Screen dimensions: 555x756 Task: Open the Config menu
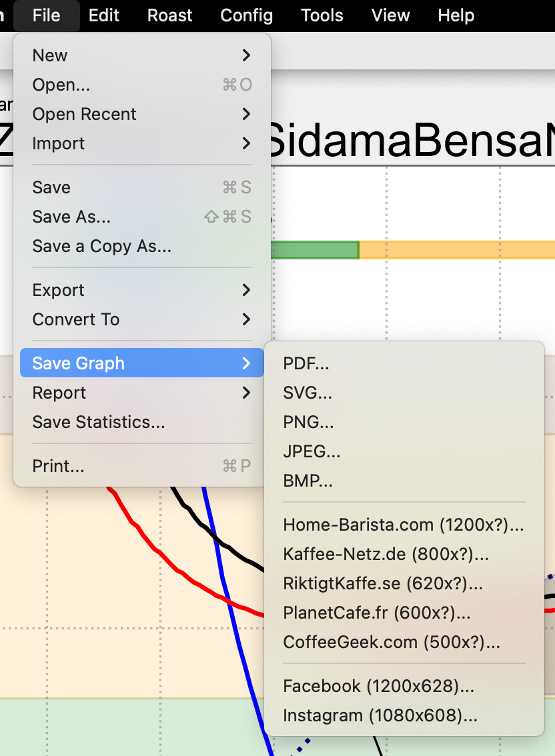[x=246, y=15]
